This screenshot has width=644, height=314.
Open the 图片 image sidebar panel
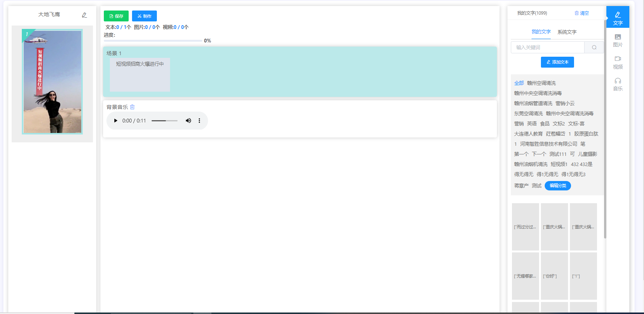pyautogui.click(x=617, y=40)
